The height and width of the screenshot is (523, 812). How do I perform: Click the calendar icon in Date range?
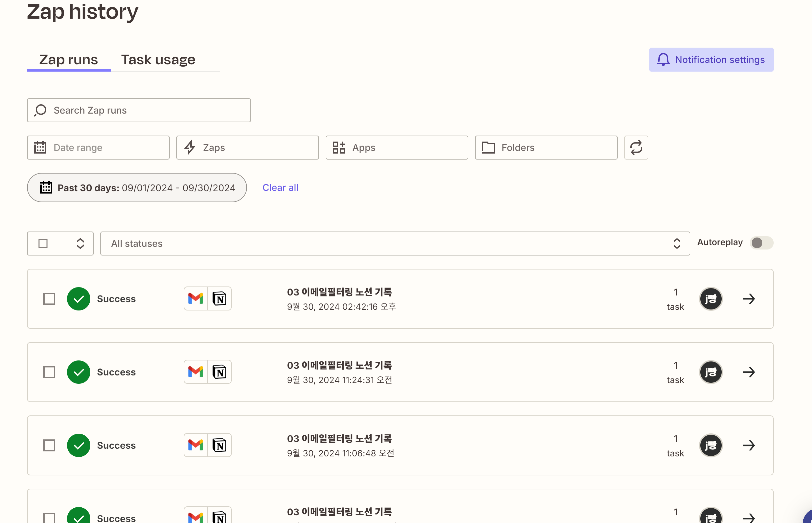[x=40, y=147]
